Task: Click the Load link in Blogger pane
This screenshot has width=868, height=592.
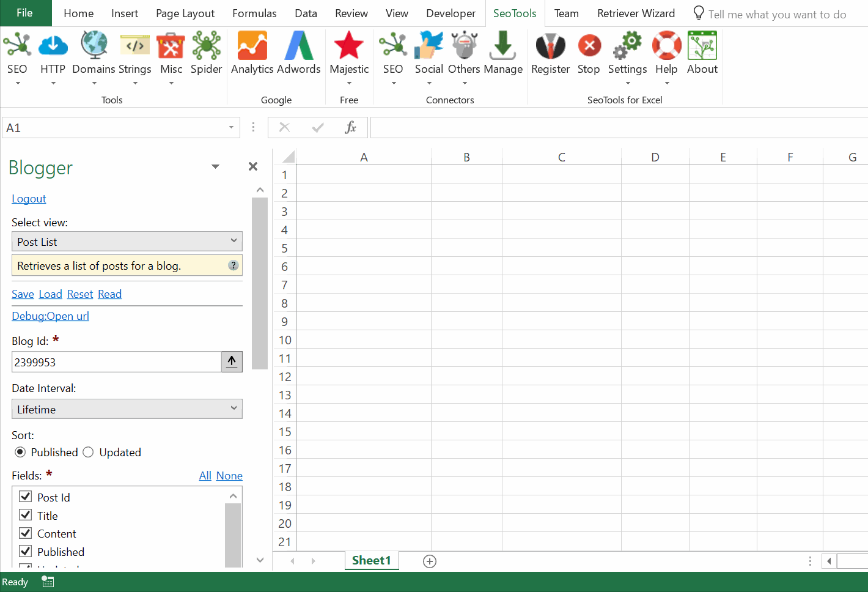Action: pyautogui.click(x=50, y=294)
